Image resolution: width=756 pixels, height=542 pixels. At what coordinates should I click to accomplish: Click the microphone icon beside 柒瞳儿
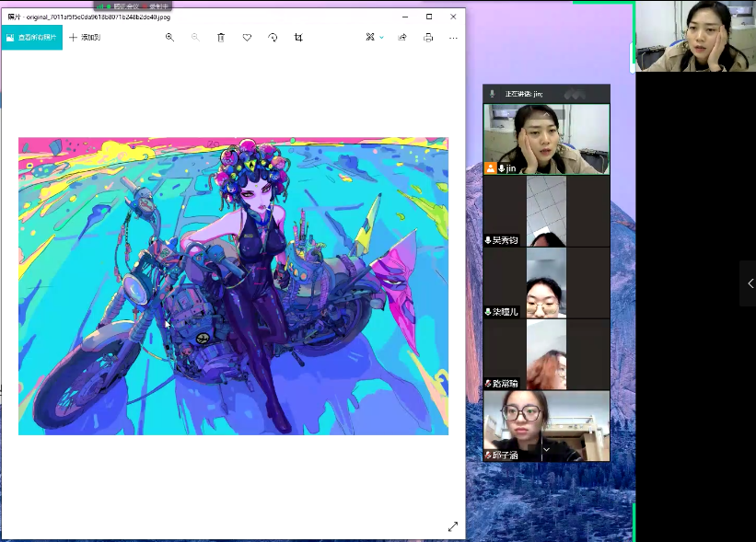coord(488,312)
